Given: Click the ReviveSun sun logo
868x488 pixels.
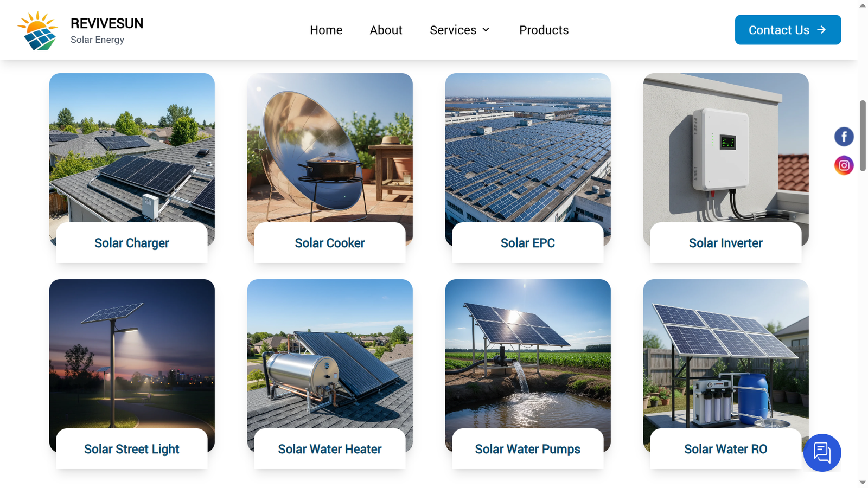Looking at the screenshot, I should click(37, 30).
